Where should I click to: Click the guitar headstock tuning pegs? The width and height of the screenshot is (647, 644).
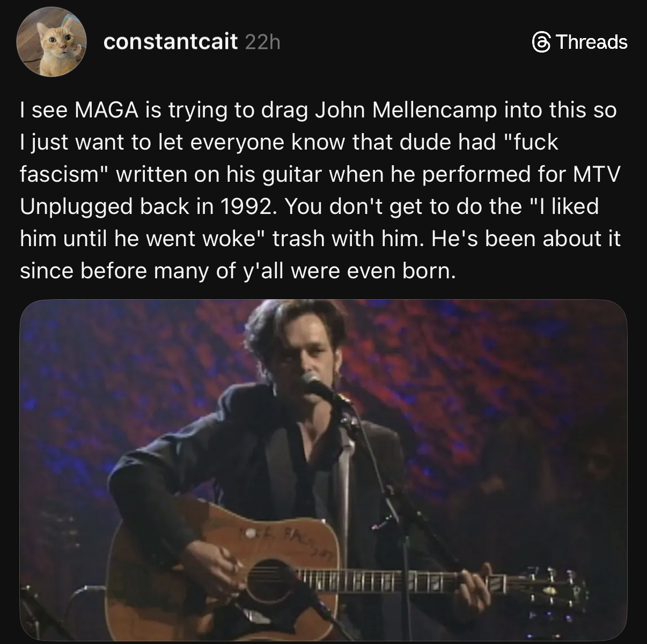click(558, 590)
